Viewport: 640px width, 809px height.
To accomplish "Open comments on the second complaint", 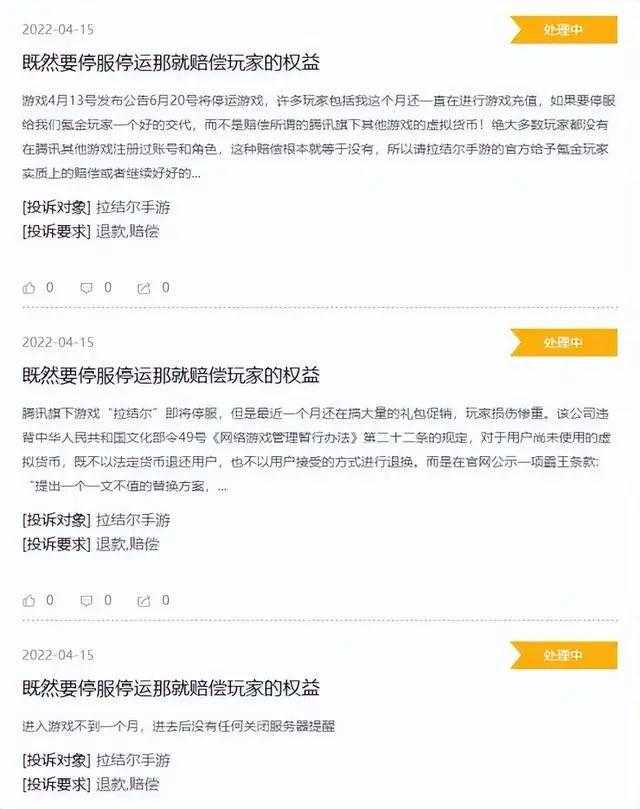I will 87,601.
